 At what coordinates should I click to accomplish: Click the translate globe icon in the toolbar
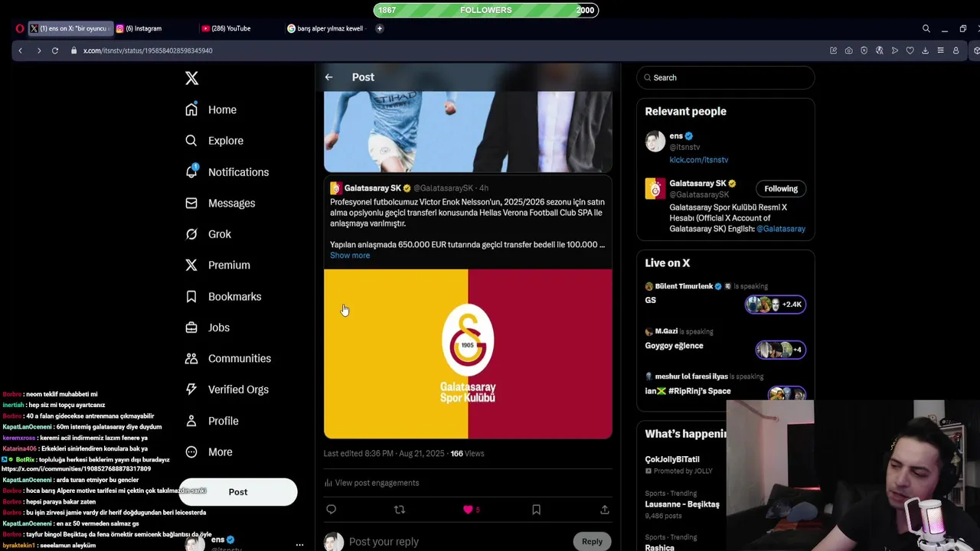(879, 51)
